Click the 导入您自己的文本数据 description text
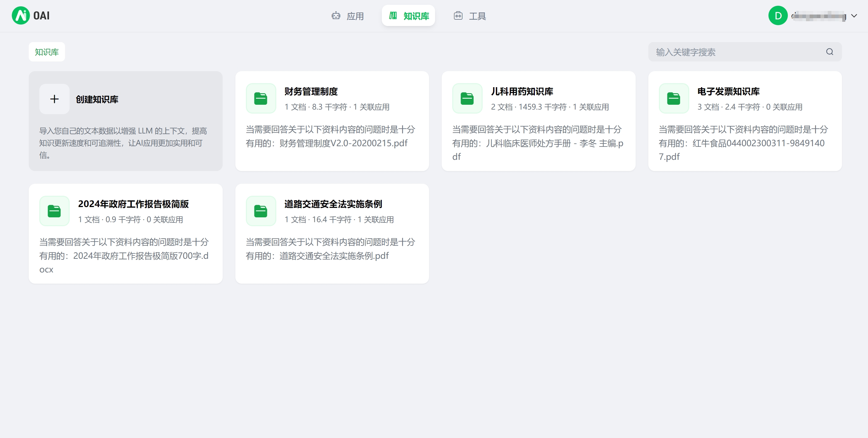The image size is (868, 438). [x=123, y=143]
